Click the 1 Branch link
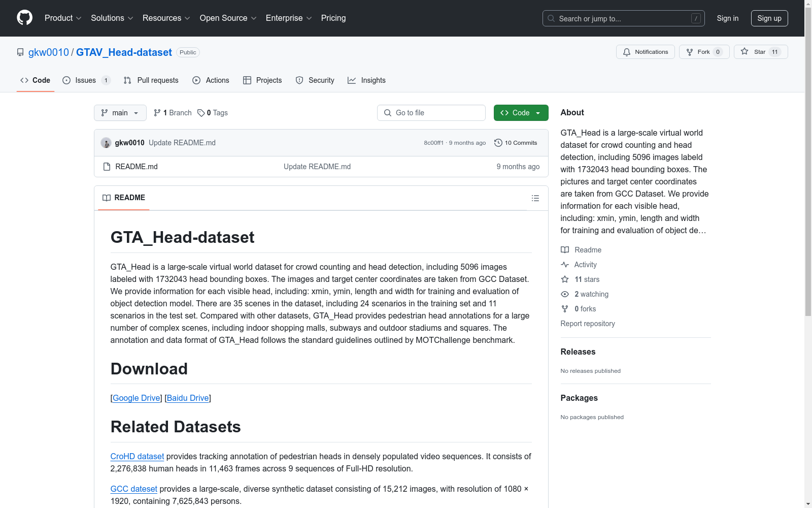 point(173,113)
